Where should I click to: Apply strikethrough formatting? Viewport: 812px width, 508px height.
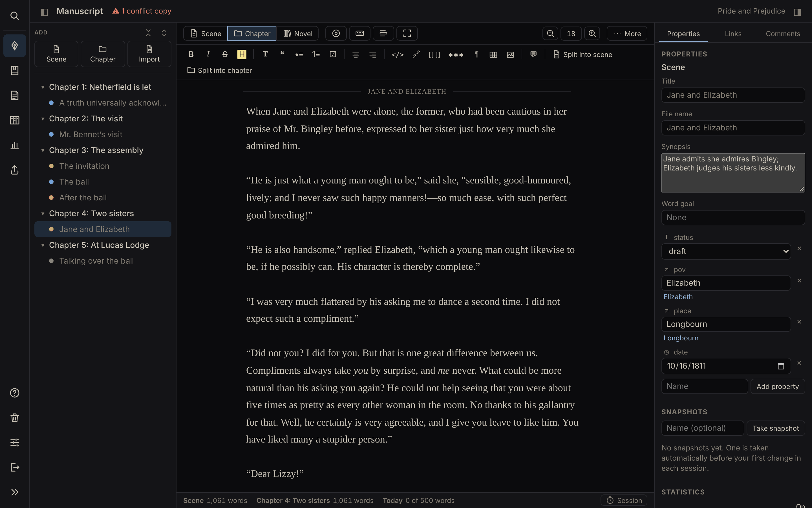point(225,54)
